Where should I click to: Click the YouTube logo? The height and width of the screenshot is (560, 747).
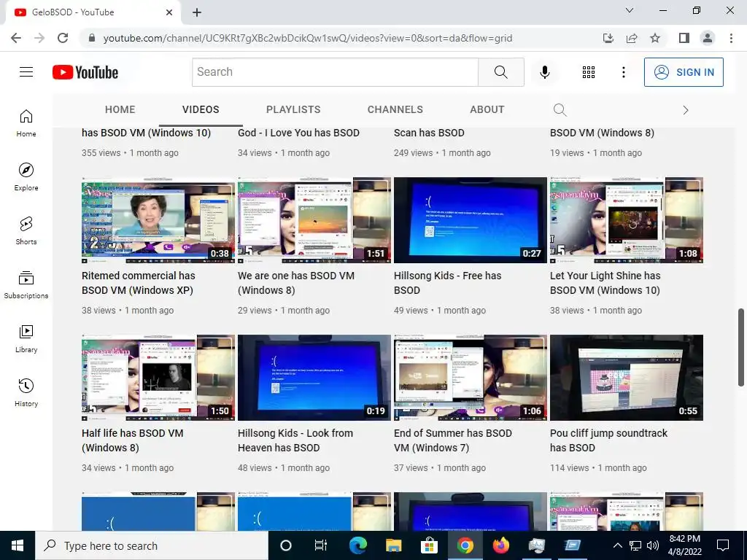(85, 72)
